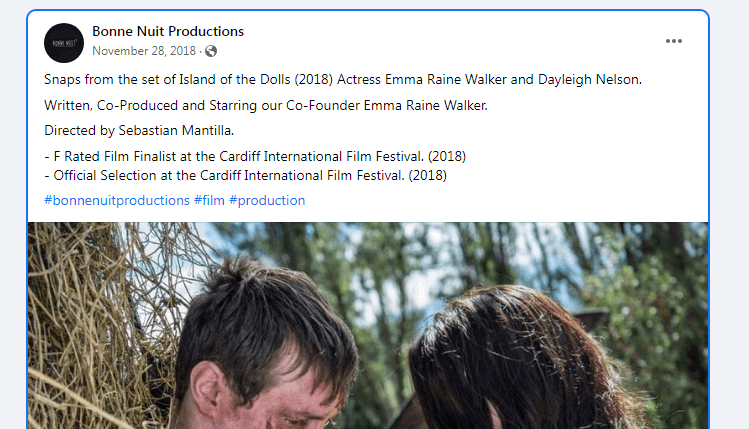The image size is (749, 429).
Task: Select the 'Official Selection at the Cardiff' line
Action: pos(246,176)
